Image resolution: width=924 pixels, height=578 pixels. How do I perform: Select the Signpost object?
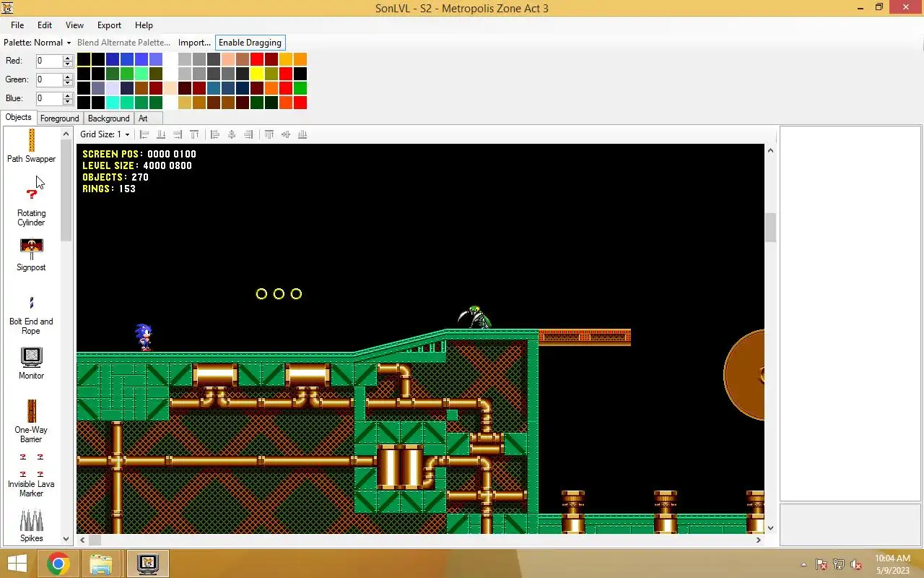(31, 255)
